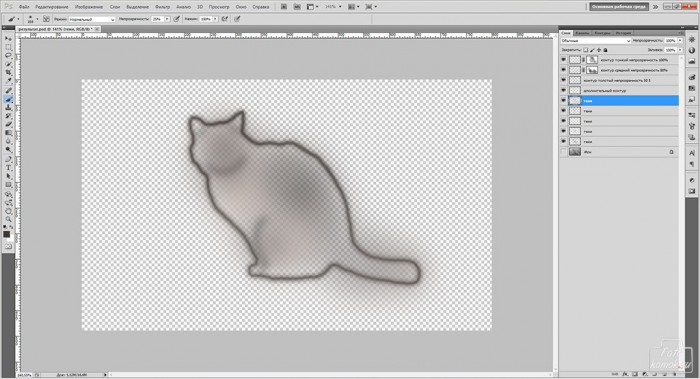Screen dimensions: 700x379
Task: Toggle tablet pressure for opacity
Action: 177,19
